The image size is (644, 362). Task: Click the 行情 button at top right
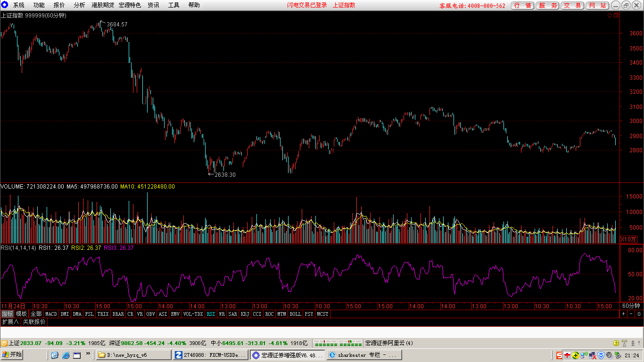[522, 6]
